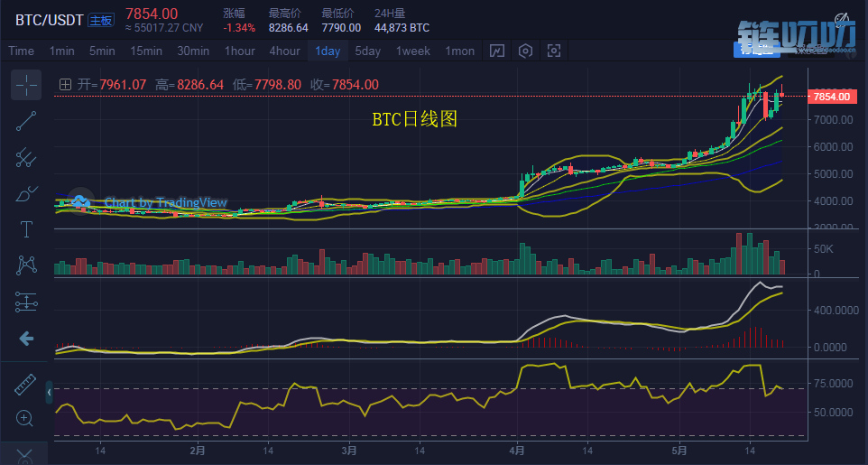Click the 5月 date label on time axis
The image size is (868, 465).
(679, 451)
